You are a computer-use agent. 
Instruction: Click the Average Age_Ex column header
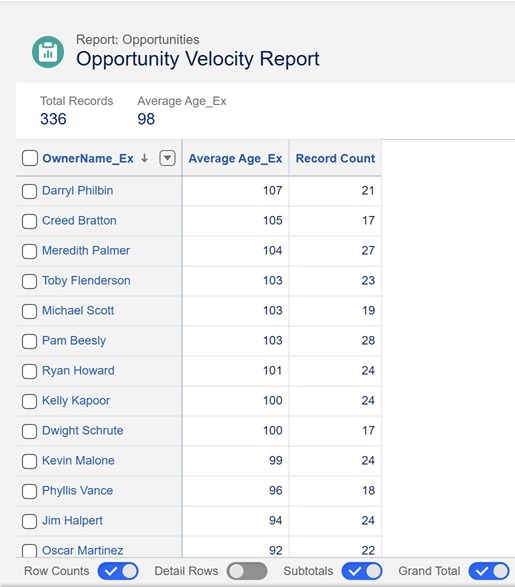pyautogui.click(x=235, y=158)
